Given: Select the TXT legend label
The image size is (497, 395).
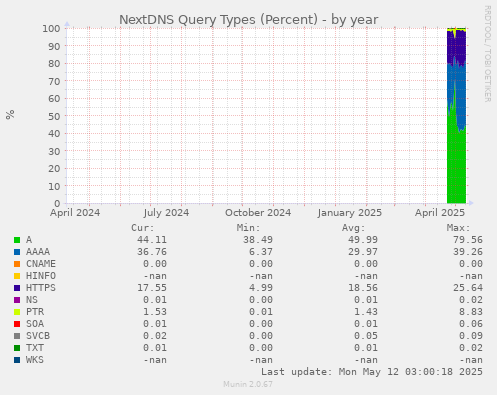Looking at the screenshot, I should 35,348.
